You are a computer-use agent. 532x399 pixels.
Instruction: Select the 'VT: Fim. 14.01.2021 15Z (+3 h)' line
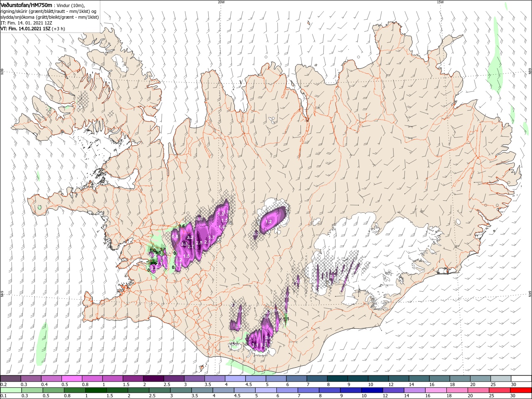coord(32,29)
